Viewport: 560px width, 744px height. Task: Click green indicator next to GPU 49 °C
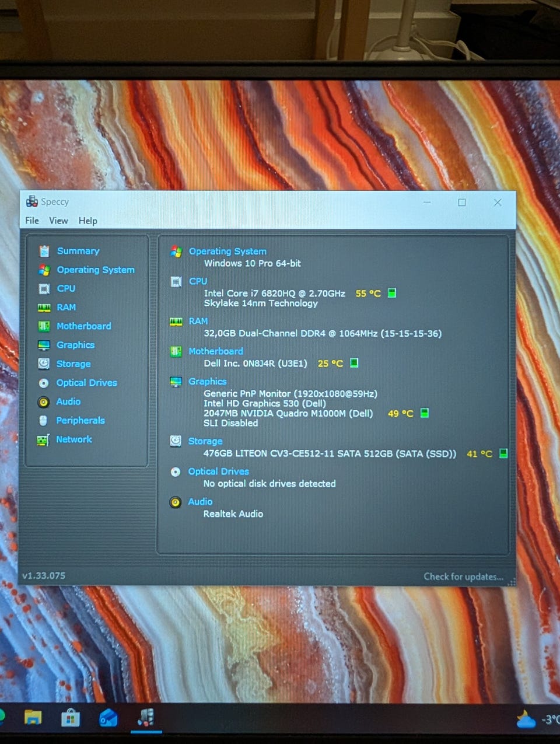tap(425, 413)
